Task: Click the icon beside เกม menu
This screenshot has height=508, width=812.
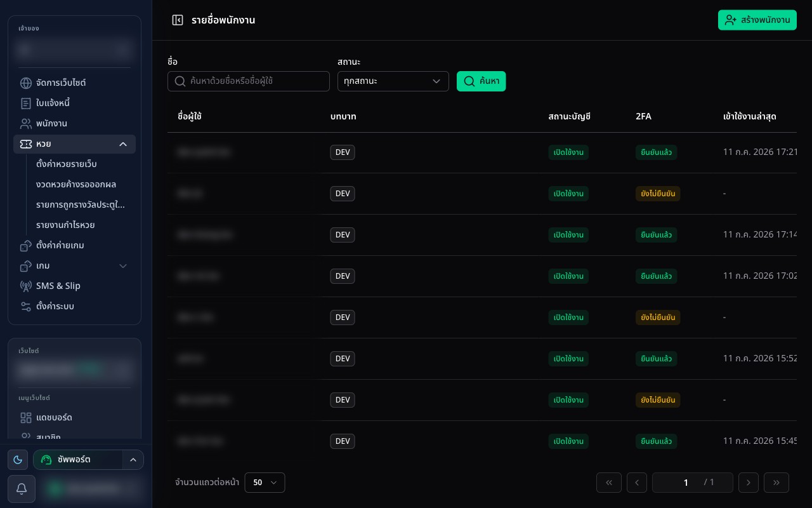Action: (26, 265)
